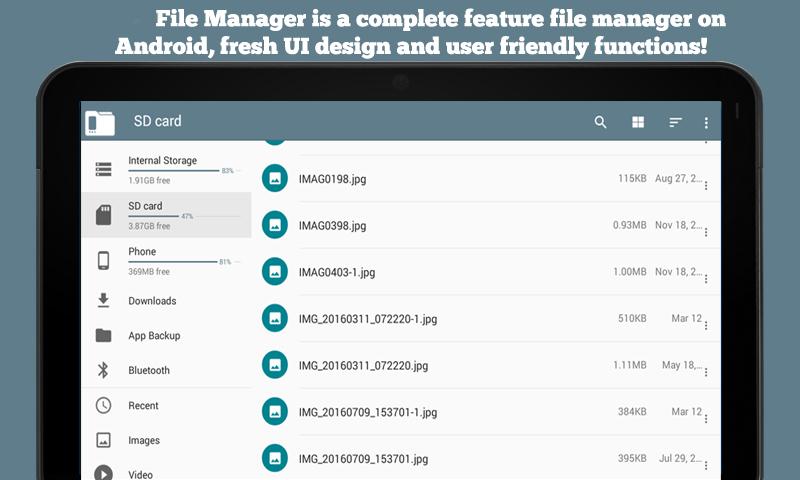Switch to grid view icon

click(x=638, y=122)
